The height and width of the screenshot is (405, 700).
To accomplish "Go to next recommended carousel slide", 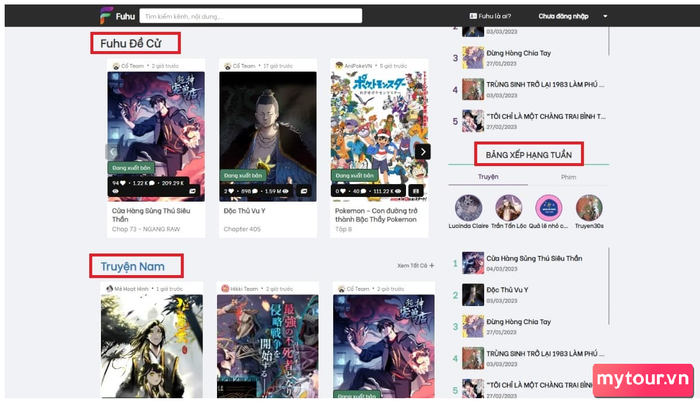I will [x=422, y=152].
